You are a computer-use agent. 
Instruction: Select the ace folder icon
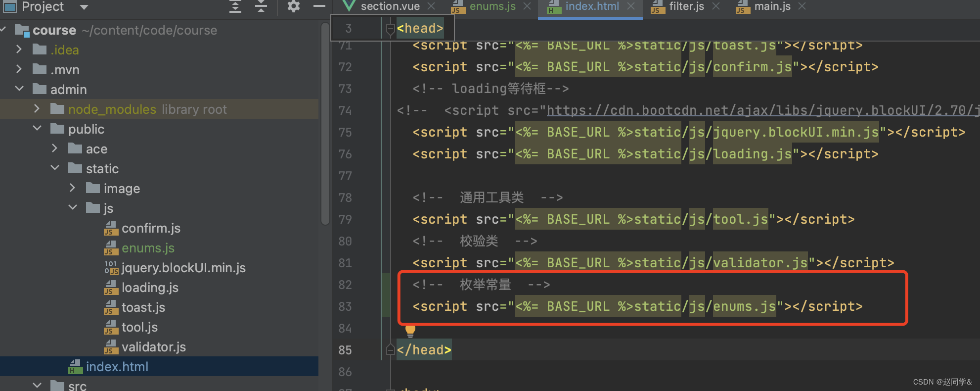(75, 148)
